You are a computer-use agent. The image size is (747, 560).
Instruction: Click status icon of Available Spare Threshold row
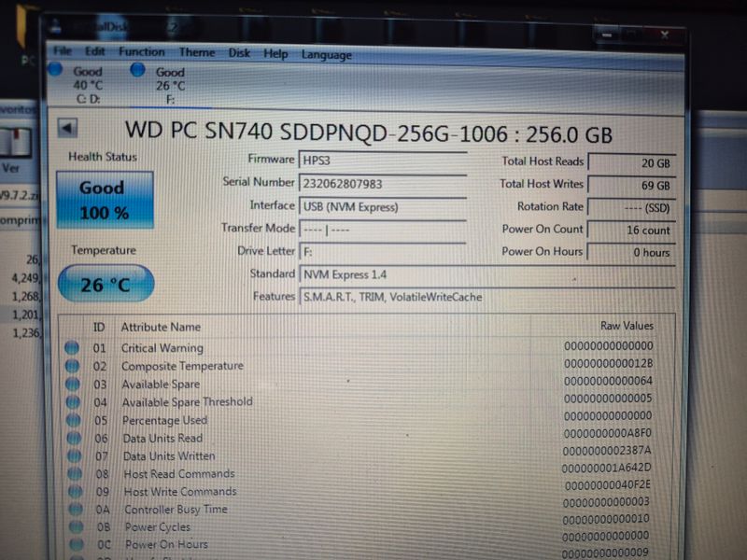click(74, 402)
